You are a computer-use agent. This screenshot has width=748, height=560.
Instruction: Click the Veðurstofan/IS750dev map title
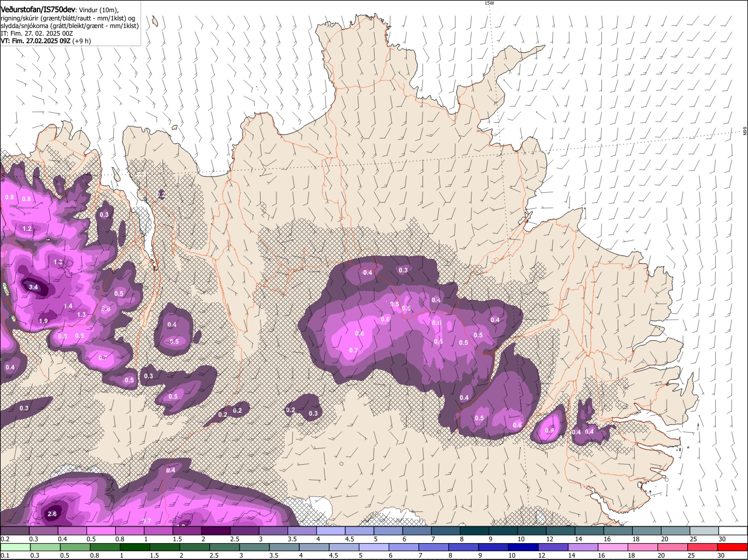click(38, 9)
